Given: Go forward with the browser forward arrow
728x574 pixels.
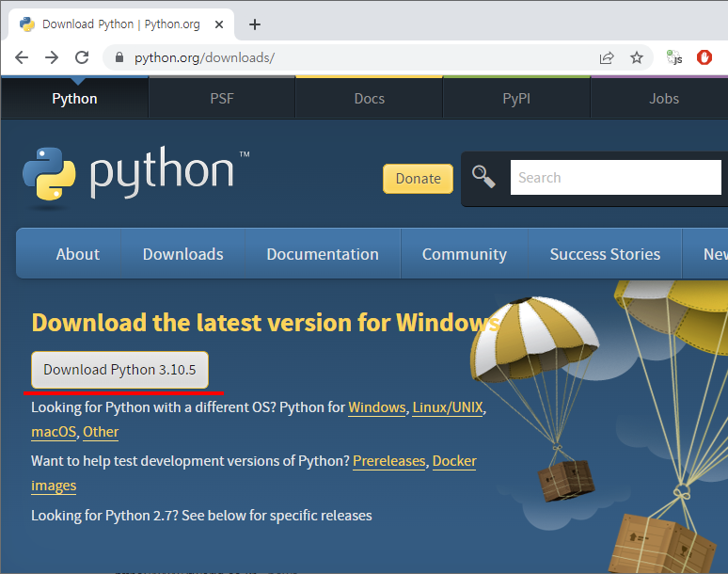Looking at the screenshot, I should pos(52,57).
